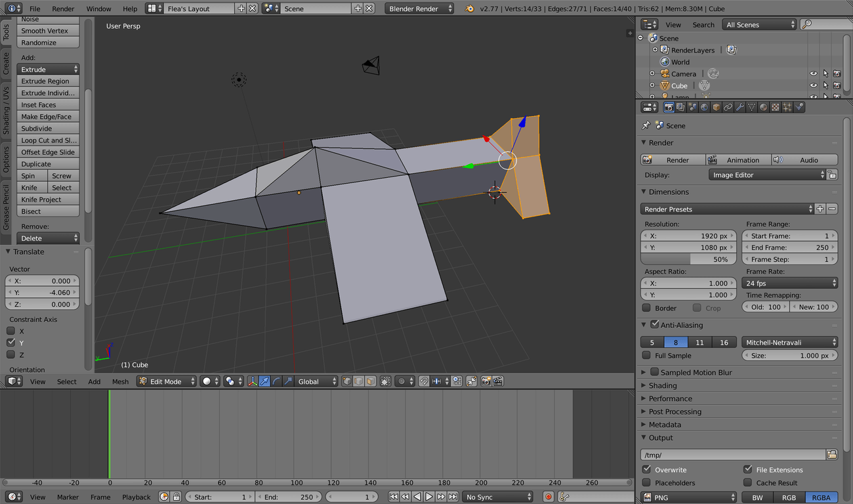Image resolution: width=853 pixels, height=504 pixels.
Task: Enable the translate manipulator arrow icon
Action: [264, 381]
